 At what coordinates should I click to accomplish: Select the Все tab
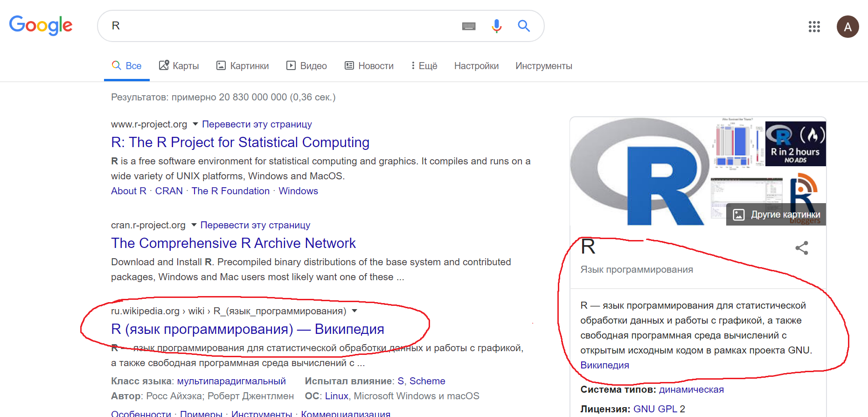[127, 66]
